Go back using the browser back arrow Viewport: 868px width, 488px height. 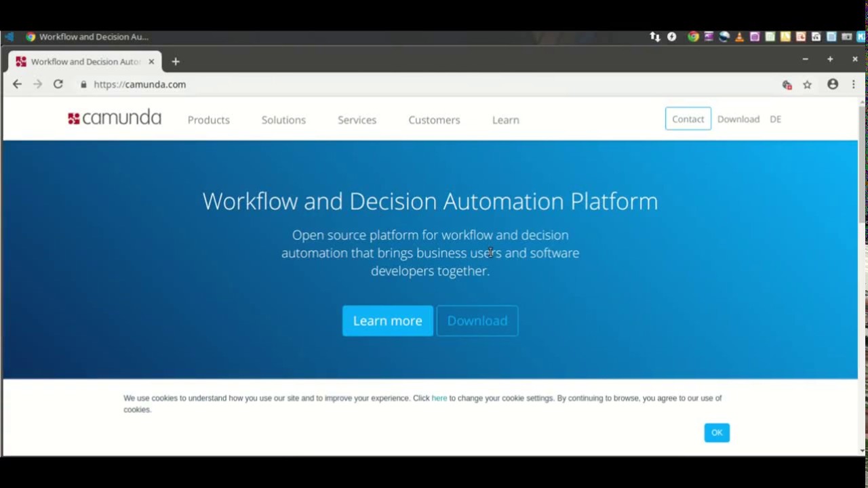pyautogui.click(x=17, y=84)
